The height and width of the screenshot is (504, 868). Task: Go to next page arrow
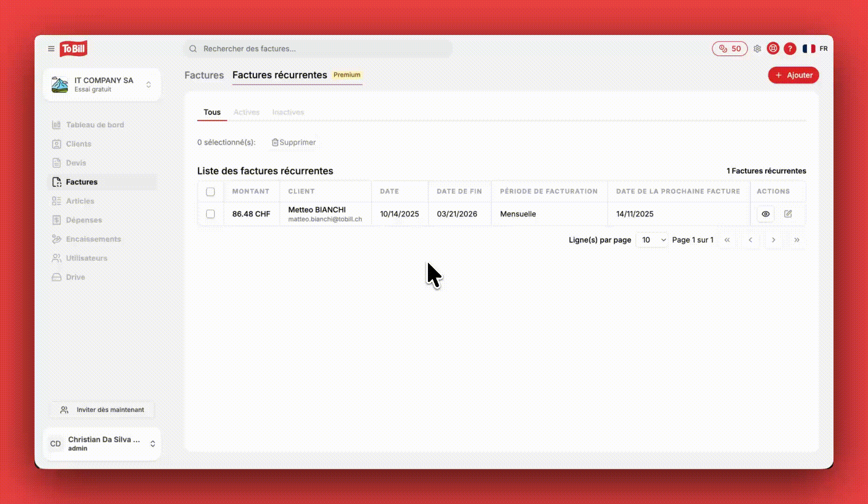point(773,240)
